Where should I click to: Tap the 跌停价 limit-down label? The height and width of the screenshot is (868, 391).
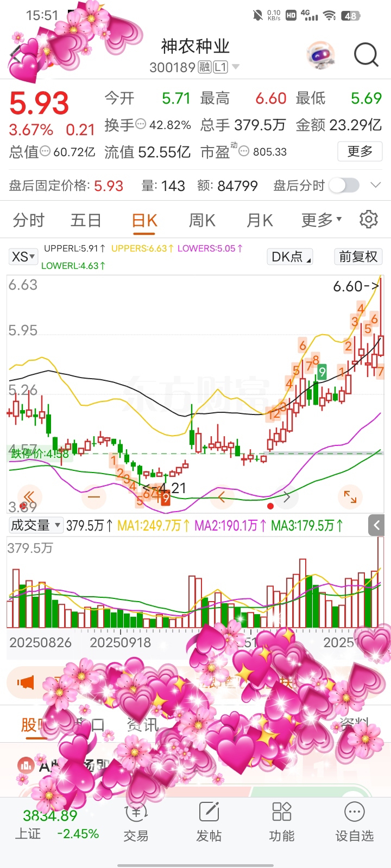point(40,454)
